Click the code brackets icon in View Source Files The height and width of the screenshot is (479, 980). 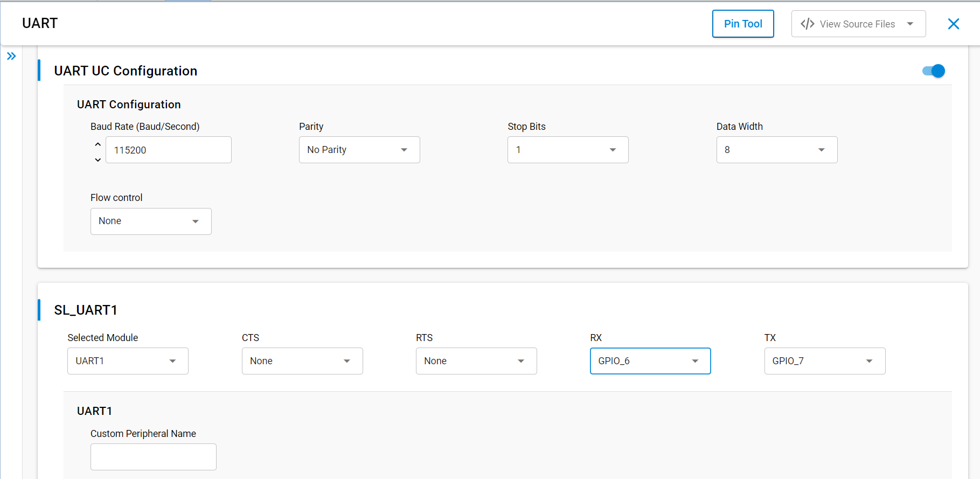[x=807, y=24]
